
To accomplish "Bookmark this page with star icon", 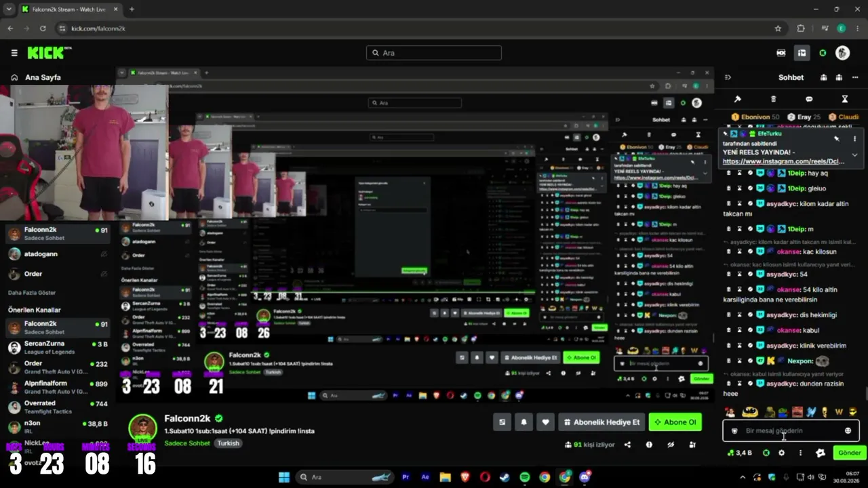I will [778, 28].
